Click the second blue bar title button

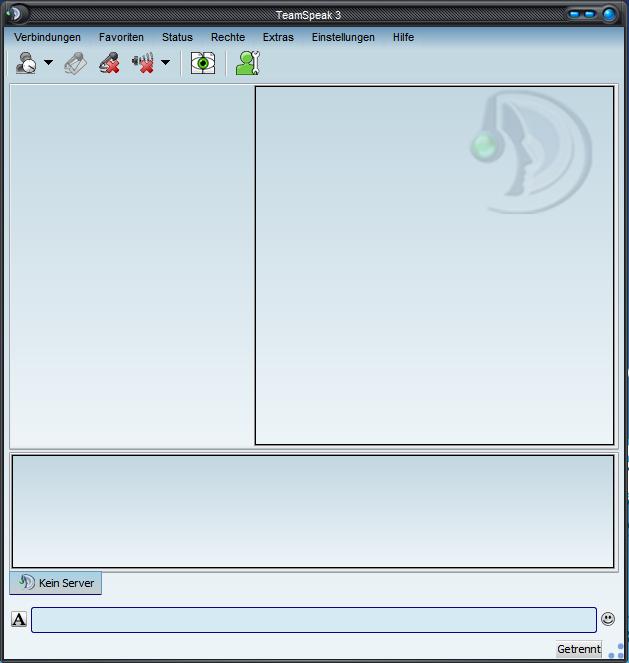pyautogui.click(x=589, y=14)
